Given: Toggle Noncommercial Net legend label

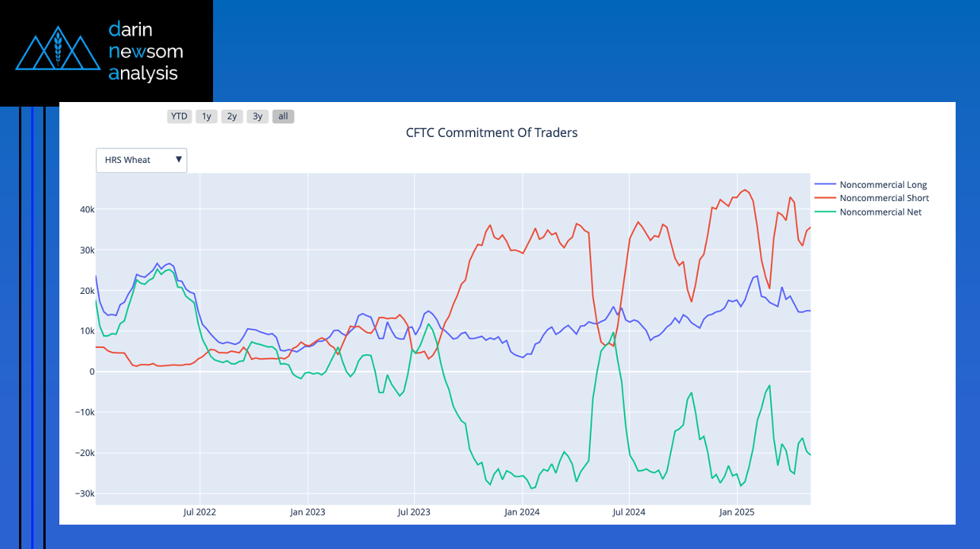Looking at the screenshot, I should pyautogui.click(x=880, y=212).
